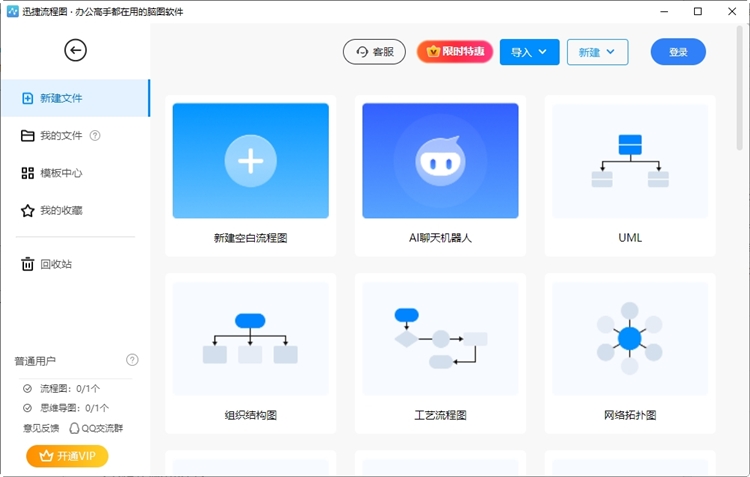Minimize the application window
Image resolution: width=750 pixels, height=477 pixels.
[664, 11]
